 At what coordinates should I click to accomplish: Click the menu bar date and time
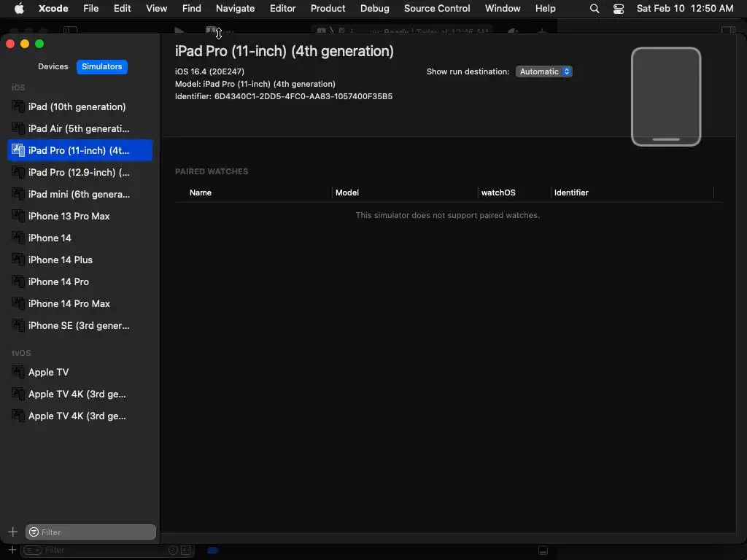tap(684, 8)
